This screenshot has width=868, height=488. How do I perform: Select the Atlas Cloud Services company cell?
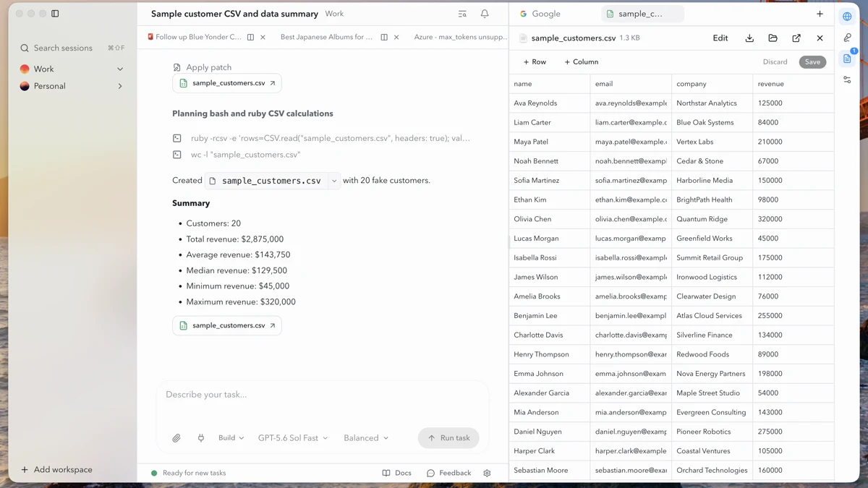point(712,316)
